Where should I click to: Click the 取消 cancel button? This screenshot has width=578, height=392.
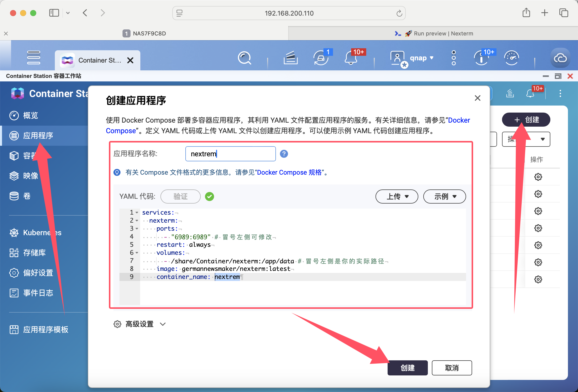(x=452, y=368)
